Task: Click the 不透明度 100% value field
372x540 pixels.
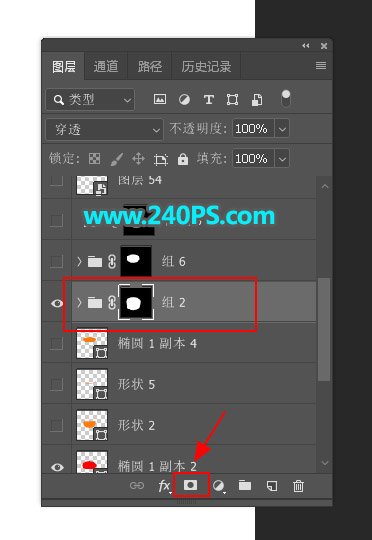Action: click(254, 129)
